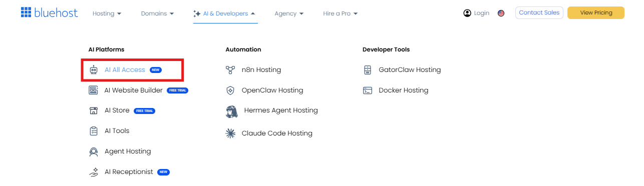Click the GatorClaw Hosting server icon
The width and height of the screenshot is (644, 186).
click(x=368, y=70)
